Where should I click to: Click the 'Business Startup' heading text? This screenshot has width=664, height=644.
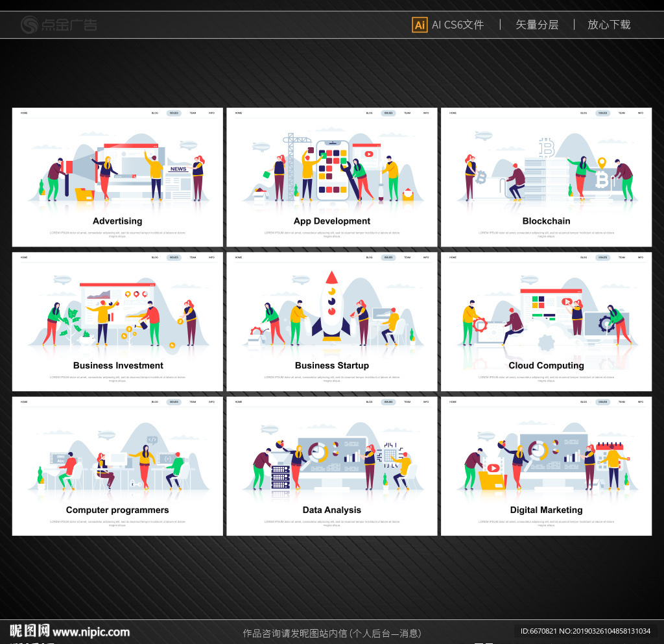331,366
